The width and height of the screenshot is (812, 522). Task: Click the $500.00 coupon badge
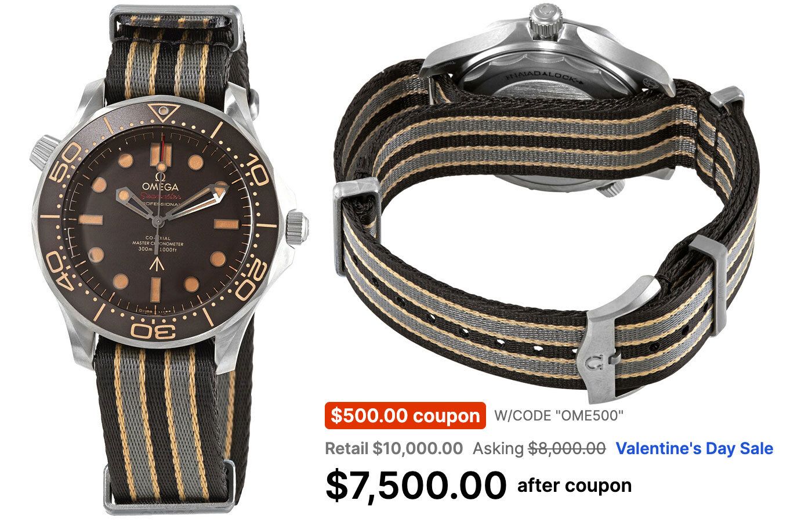coord(405,415)
